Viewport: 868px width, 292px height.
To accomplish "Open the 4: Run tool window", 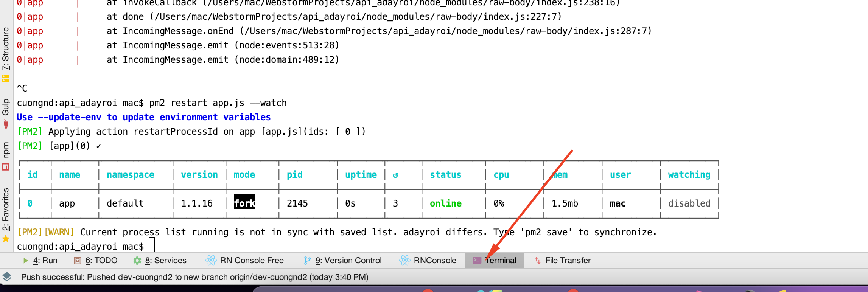I will pyautogui.click(x=40, y=260).
